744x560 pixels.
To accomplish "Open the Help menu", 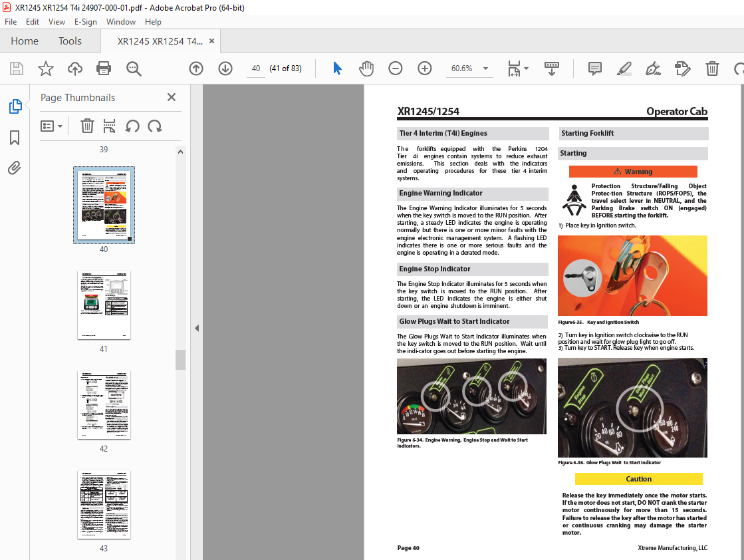I will coord(153,22).
